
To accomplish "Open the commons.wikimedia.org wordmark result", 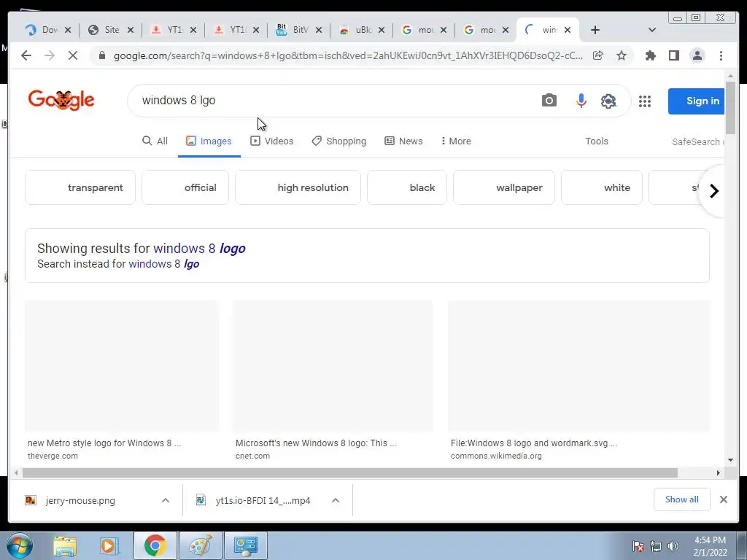I will click(x=578, y=381).
